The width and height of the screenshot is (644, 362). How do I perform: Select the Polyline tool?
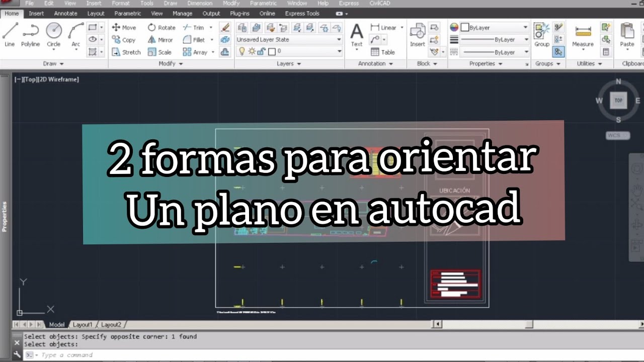[30, 35]
